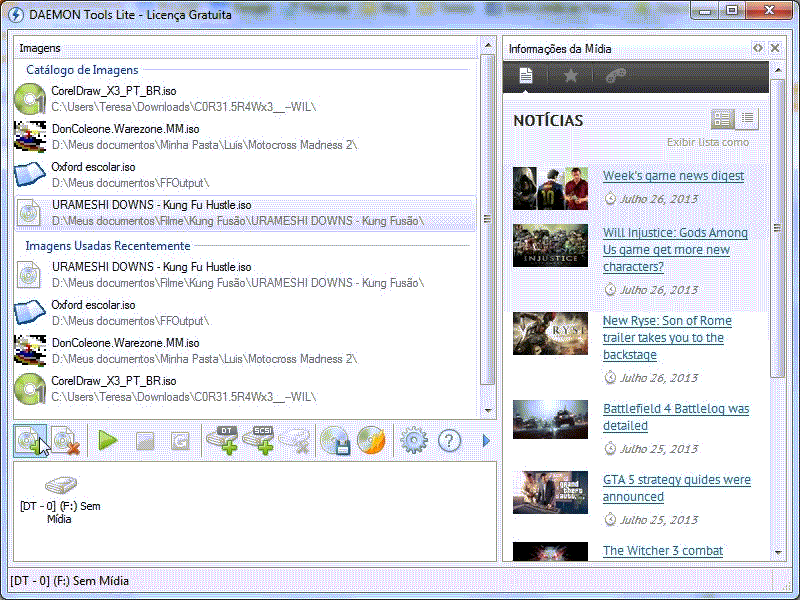Click the green CorelDraw disc icon in the catalog

click(x=30, y=99)
